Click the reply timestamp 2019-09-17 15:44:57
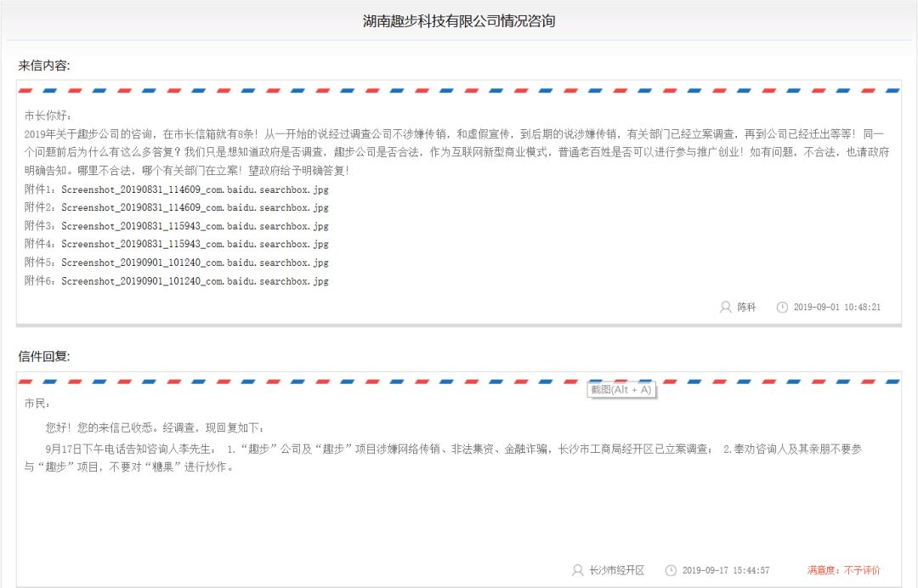 pos(726,570)
